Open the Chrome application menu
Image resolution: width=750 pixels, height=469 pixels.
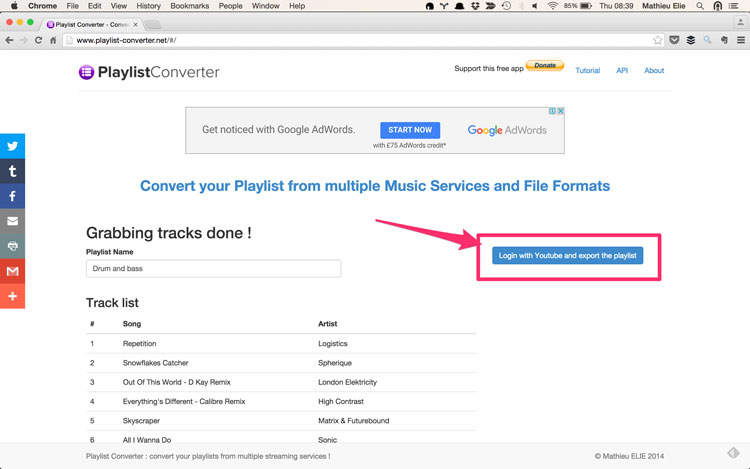click(x=43, y=6)
